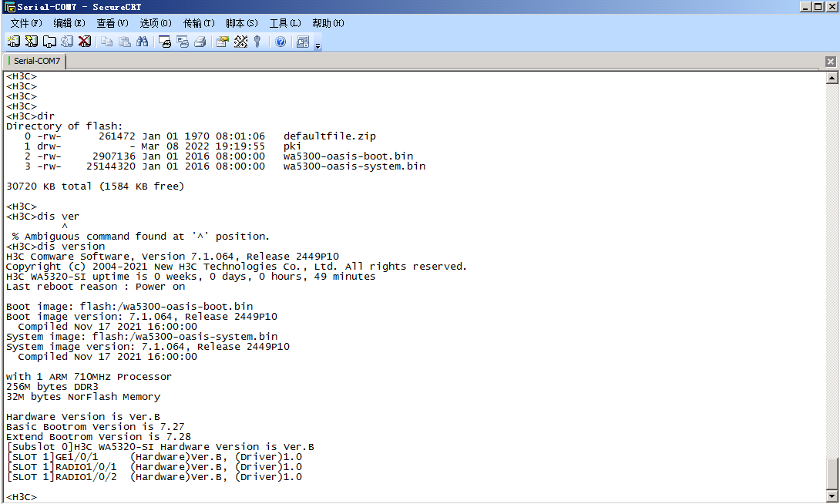The image size is (840, 504).
Task: Click the pki directory entry
Action: 292,146
